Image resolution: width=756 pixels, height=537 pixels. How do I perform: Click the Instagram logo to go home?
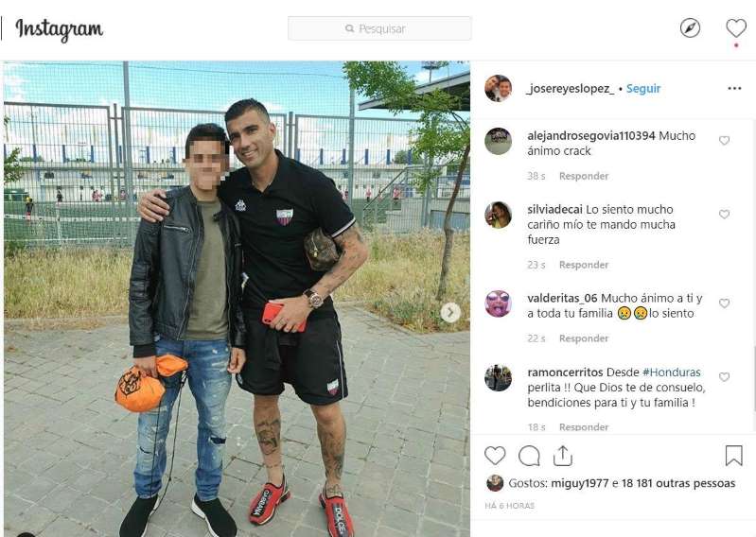(x=60, y=30)
